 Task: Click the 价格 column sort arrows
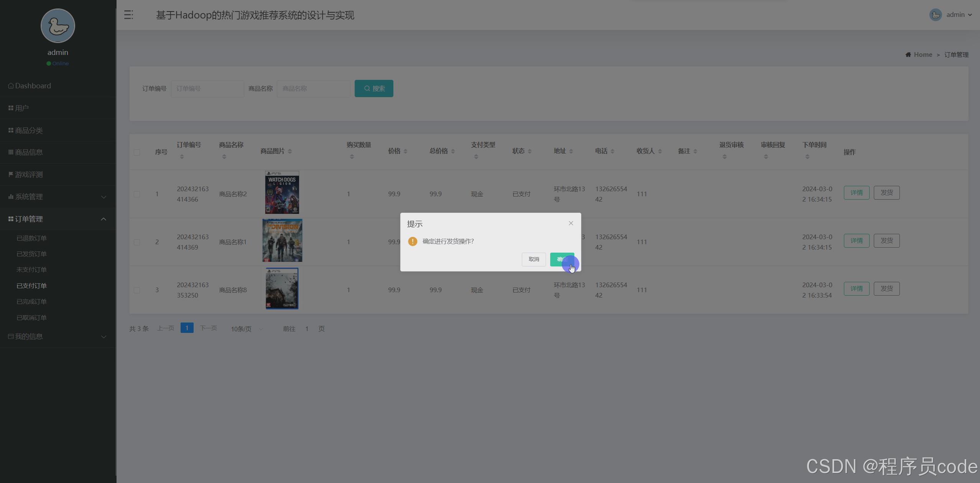405,151
